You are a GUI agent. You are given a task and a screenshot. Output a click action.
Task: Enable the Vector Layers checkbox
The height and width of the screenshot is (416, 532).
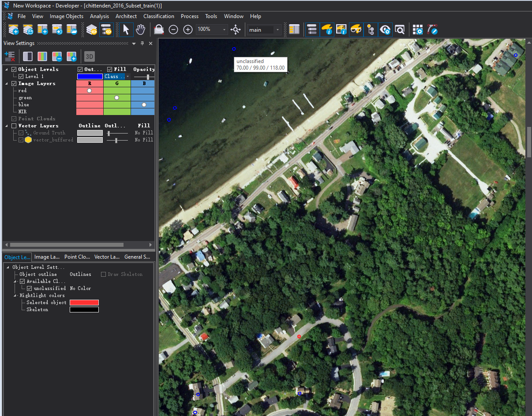click(14, 126)
